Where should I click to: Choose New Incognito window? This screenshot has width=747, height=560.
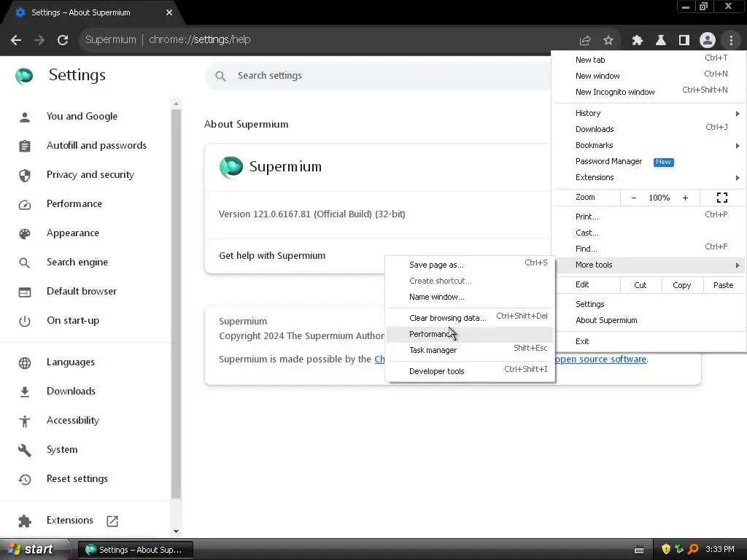(x=649, y=91)
